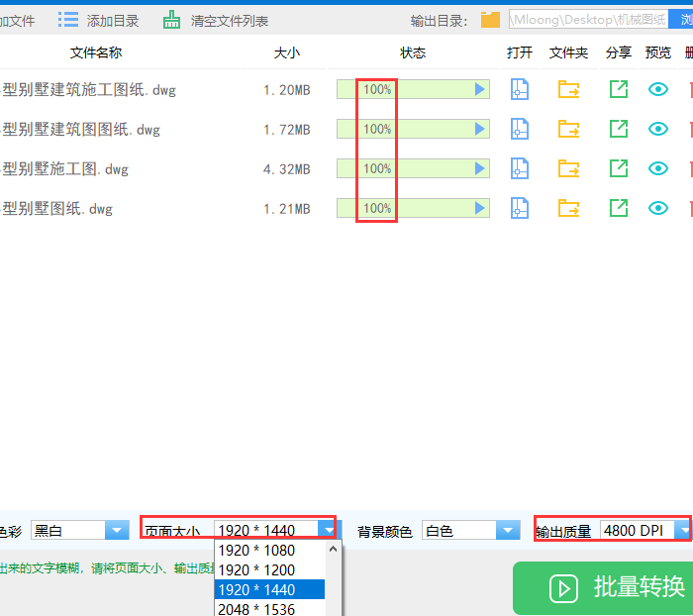The height and width of the screenshot is (616, 693).
Task: Click play arrow on 型别墅施工图.dwg progress bar
Action: coord(479,168)
